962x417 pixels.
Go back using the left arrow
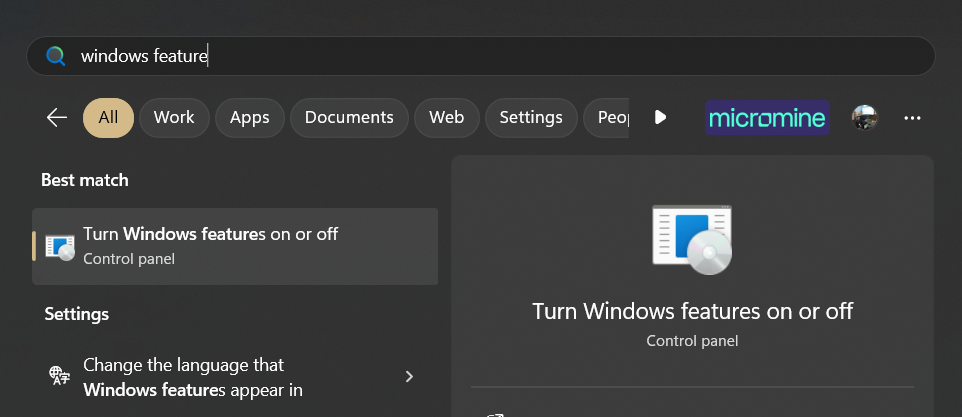[57, 117]
